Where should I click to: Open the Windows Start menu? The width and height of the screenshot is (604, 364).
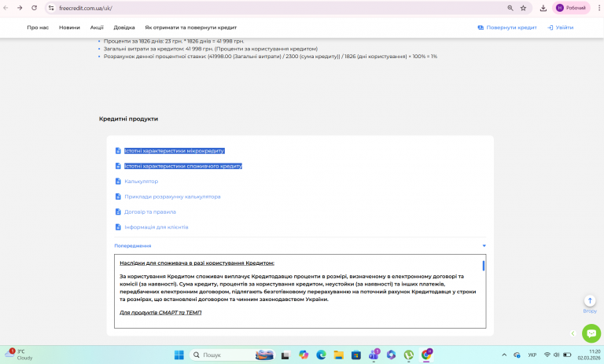coord(179,355)
